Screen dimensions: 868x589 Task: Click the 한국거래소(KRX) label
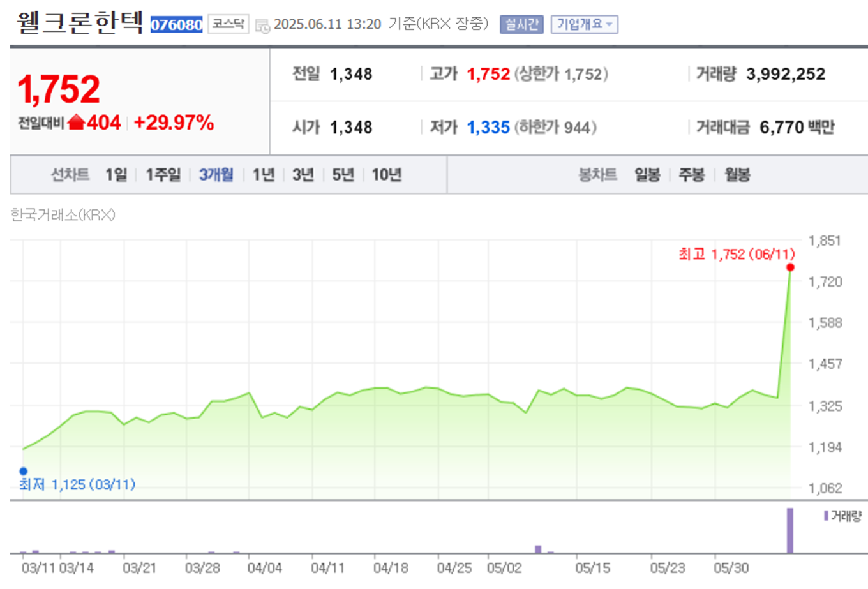[63, 215]
